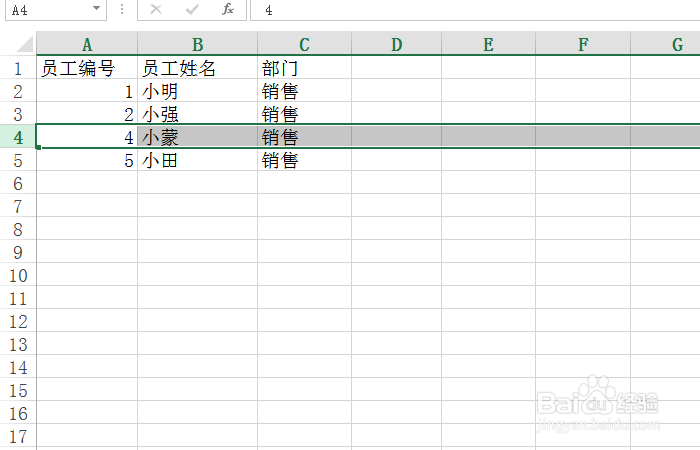700x450 pixels.
Task: Click cell containing 小强
Action: point(197,114)
